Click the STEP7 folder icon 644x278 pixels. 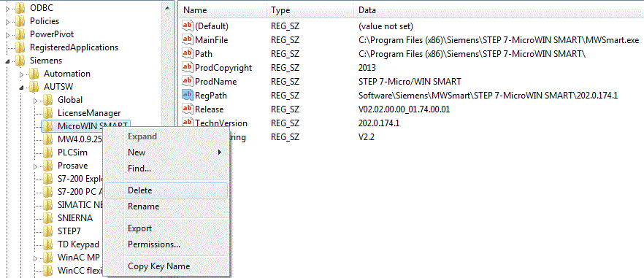(x=48, y=231)
